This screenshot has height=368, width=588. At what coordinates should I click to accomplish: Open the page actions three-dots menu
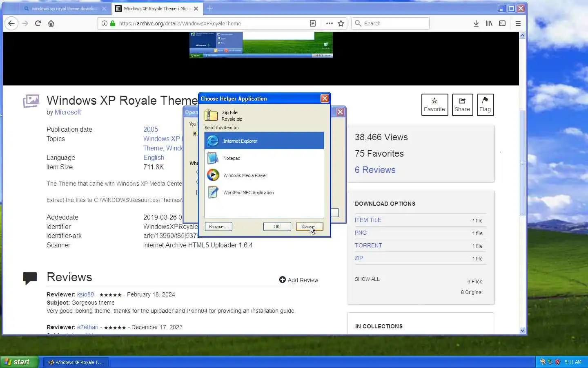click(x=329, y=23)
